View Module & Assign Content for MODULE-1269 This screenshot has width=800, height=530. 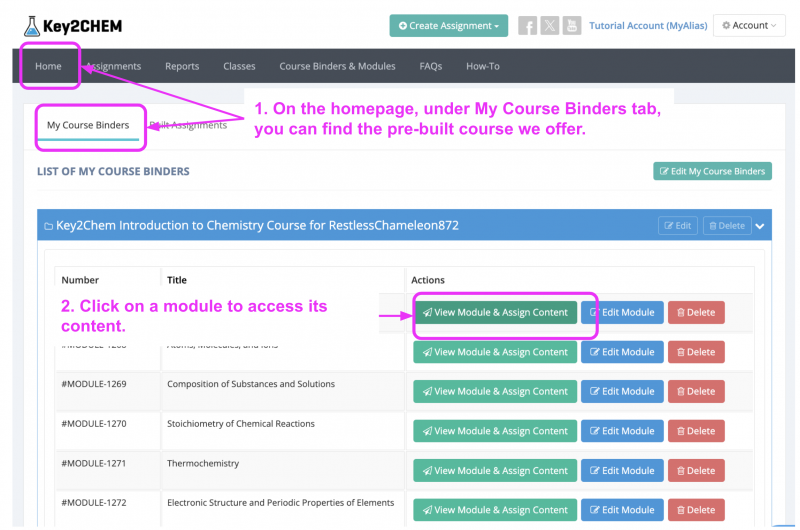click(x=495, y=391)
